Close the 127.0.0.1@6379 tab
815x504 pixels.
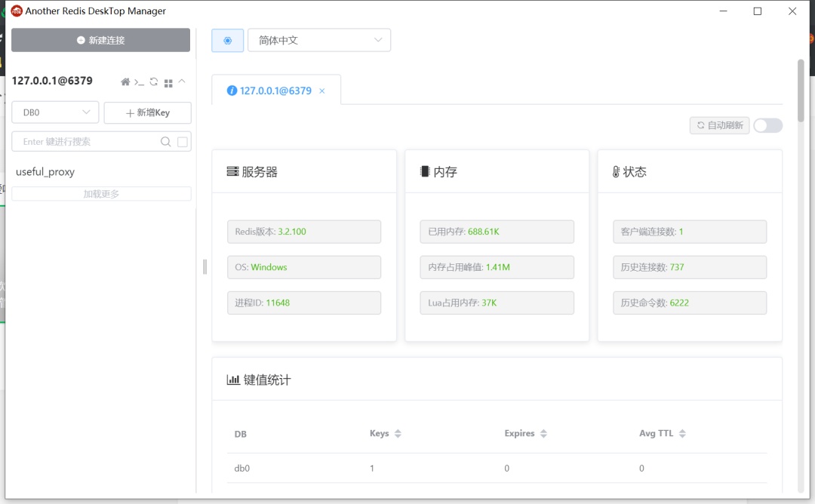pos(322,91)
